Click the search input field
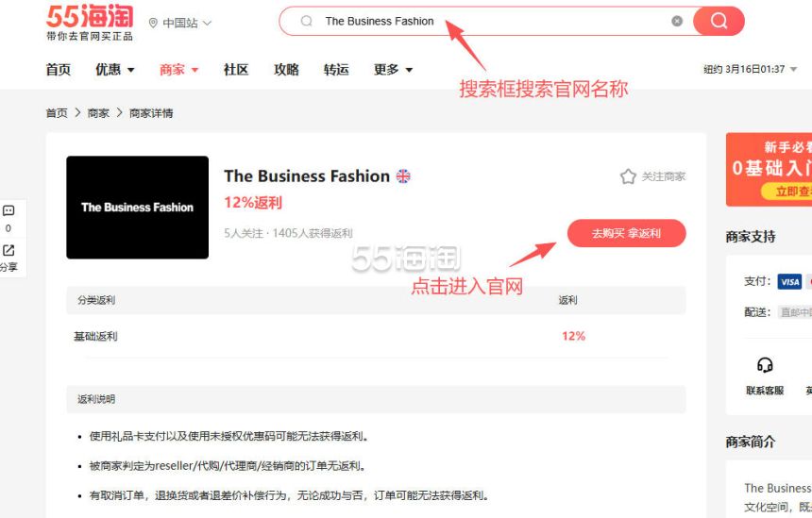This screenshot has height=518, width=812. (x=491, y=21)
